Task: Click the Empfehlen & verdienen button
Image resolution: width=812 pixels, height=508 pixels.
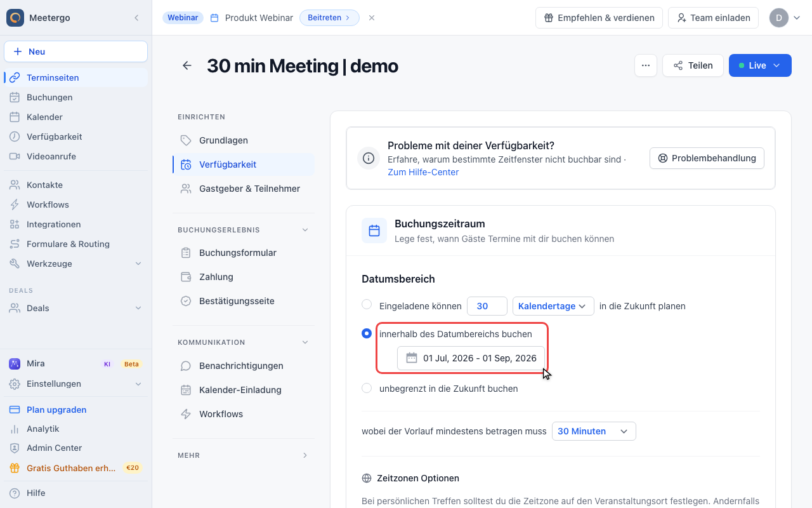Action: coord(599,18)
